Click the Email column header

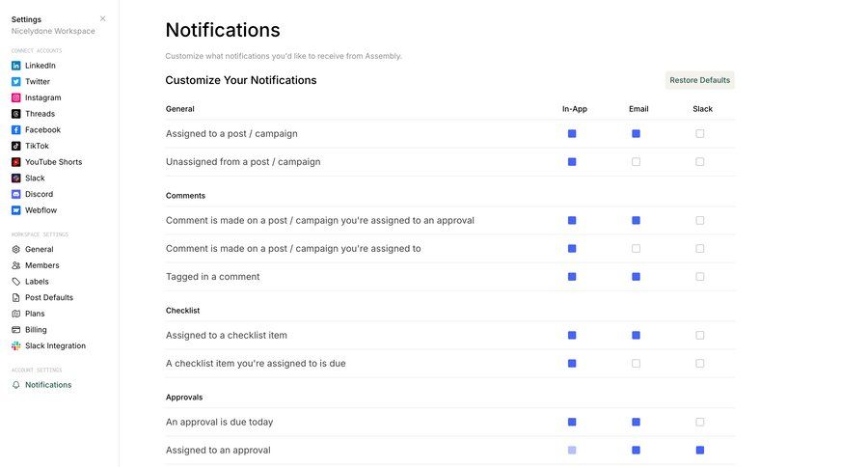click(x=638, y=109)
